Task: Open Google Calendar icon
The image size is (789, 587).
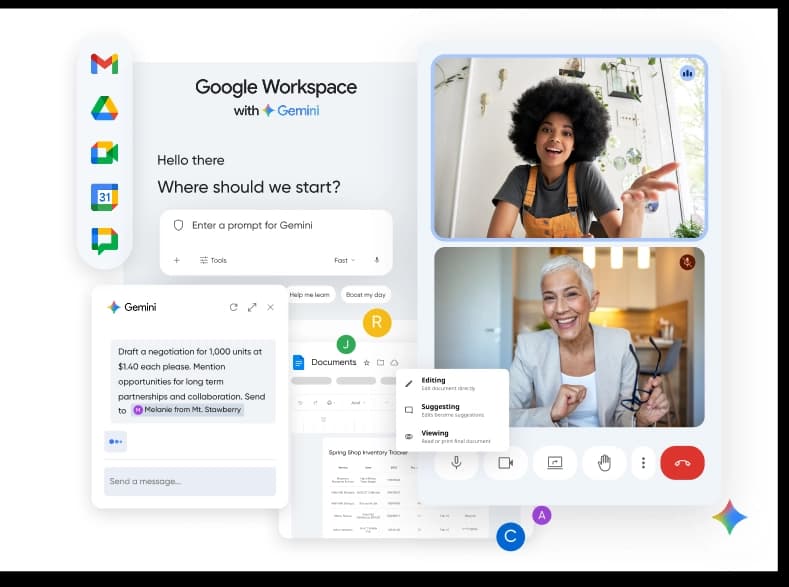Action: (x=105, y=197)
